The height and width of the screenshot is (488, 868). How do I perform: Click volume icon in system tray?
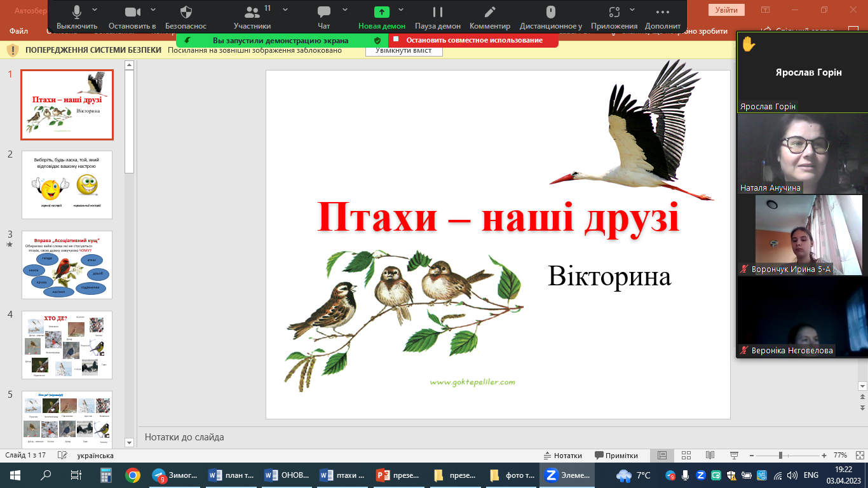[x=791, y=475]
